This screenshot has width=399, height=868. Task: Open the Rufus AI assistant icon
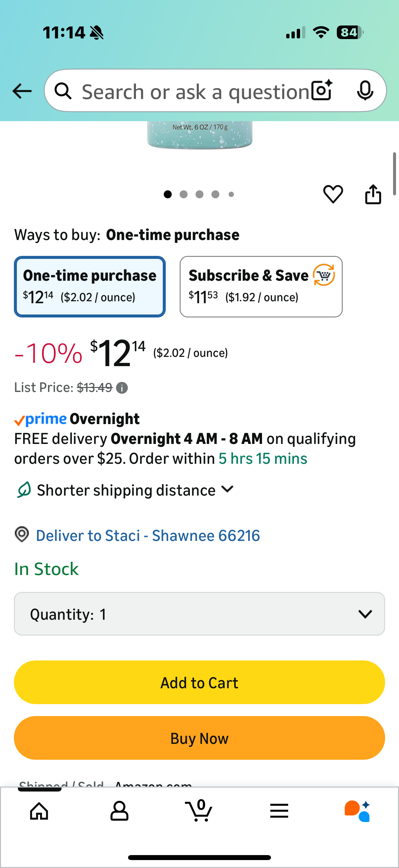[x=357, y=811]
